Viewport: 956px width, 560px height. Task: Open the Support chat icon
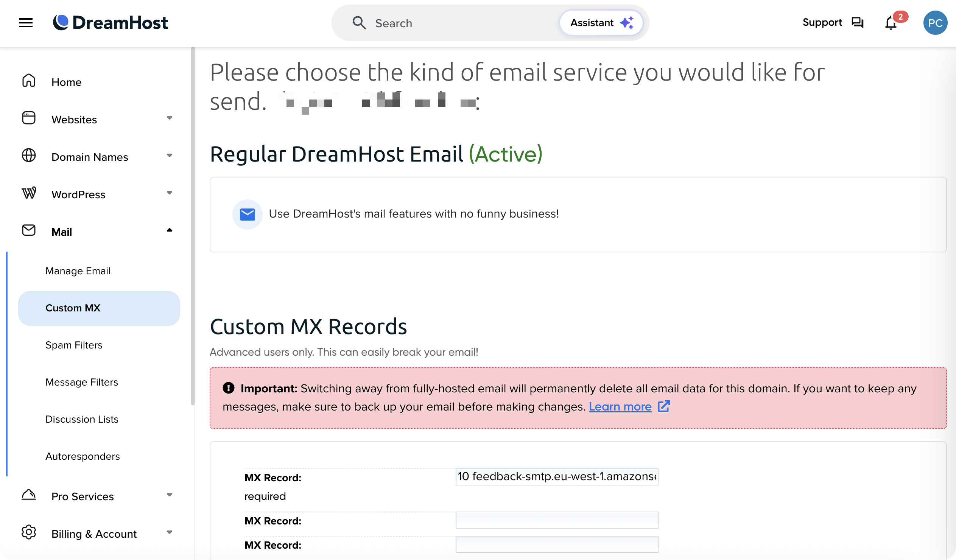point(857,23)
